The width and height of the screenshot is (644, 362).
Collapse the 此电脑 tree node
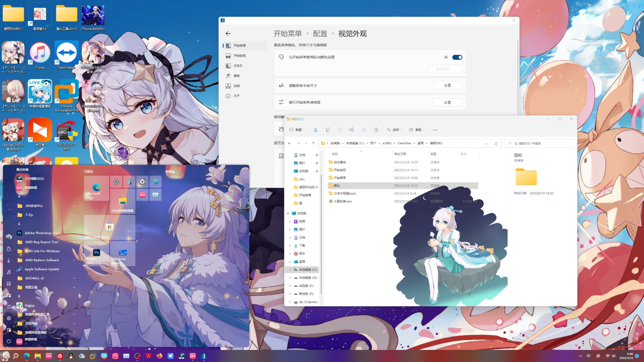[288, 213]
